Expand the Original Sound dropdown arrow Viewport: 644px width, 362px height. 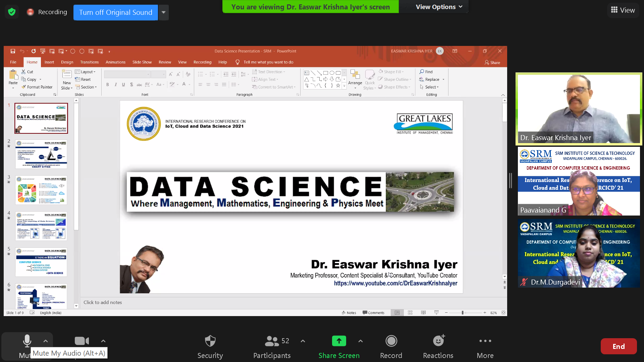[163, 12]
